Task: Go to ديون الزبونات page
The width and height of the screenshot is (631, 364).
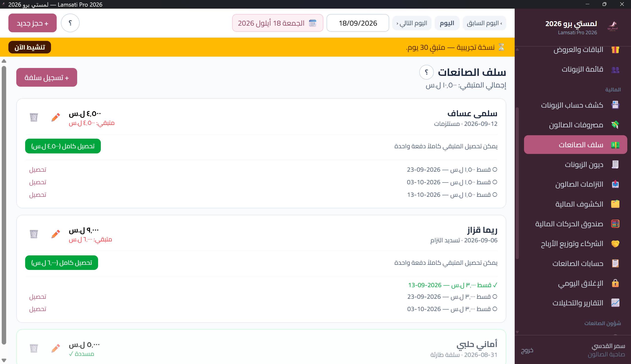Action: coord(576,165)
